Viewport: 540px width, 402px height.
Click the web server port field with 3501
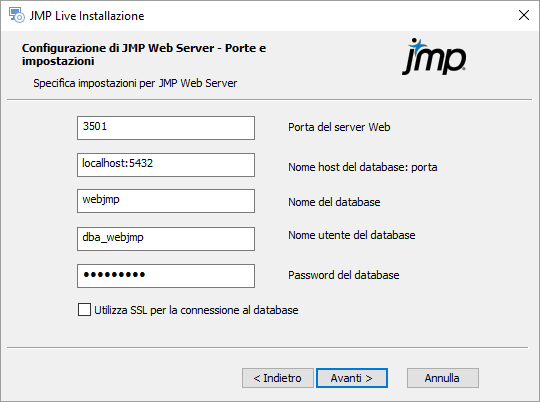click(166, 128)
